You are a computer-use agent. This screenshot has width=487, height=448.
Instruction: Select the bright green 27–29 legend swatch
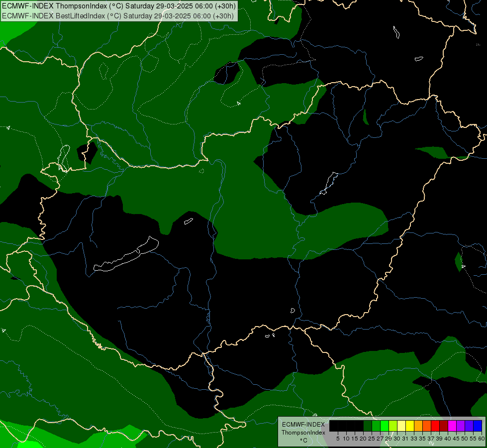pyautogui.click(x=385, y=426)
